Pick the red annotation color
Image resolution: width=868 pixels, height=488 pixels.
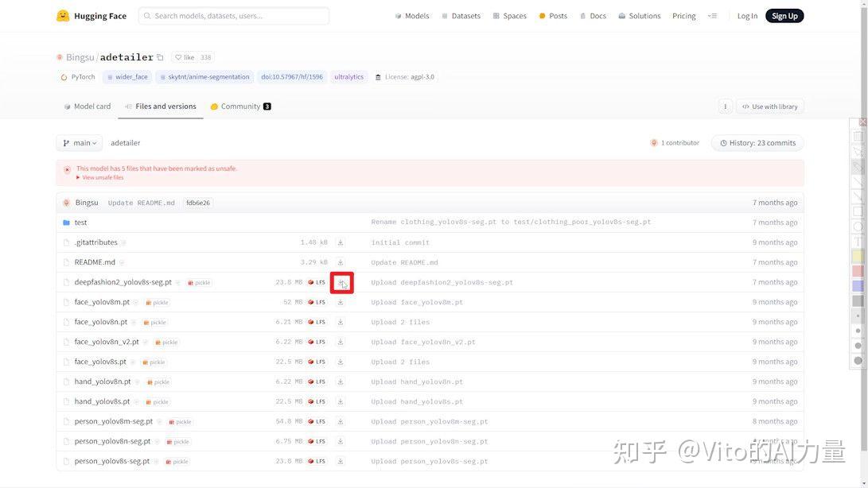pyautogui.click(x=858, y=271)
